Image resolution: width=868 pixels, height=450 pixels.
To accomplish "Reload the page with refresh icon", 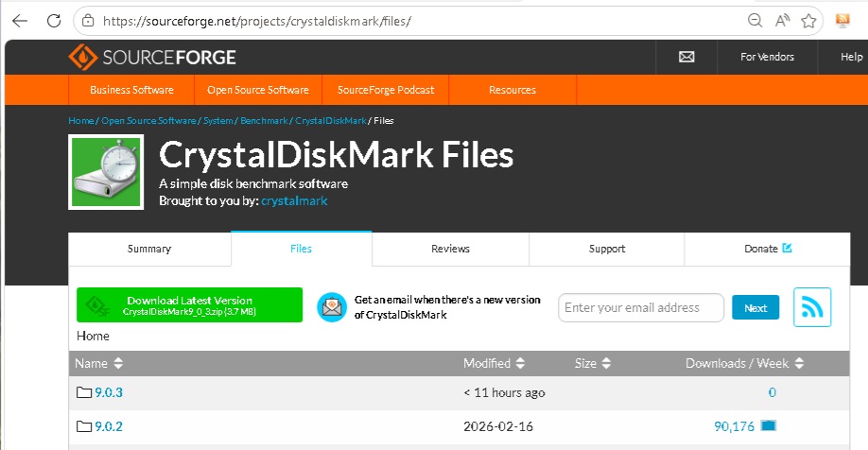I will 54,21.
